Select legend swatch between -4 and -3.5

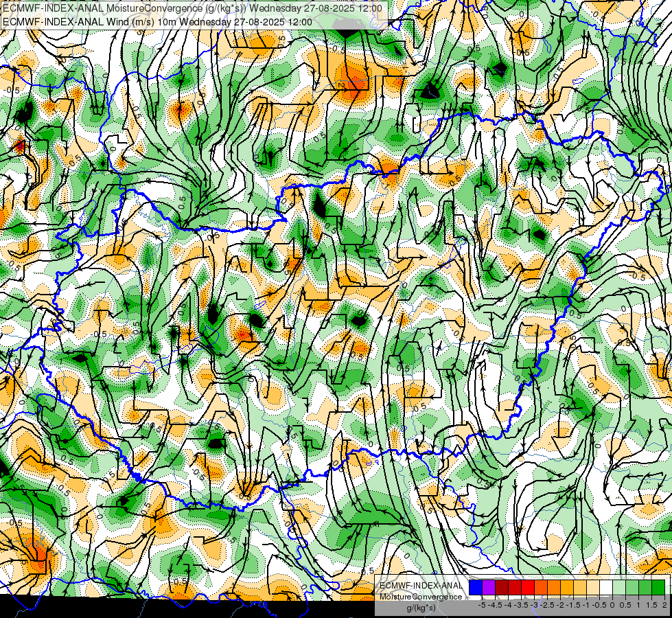(515, 588)
